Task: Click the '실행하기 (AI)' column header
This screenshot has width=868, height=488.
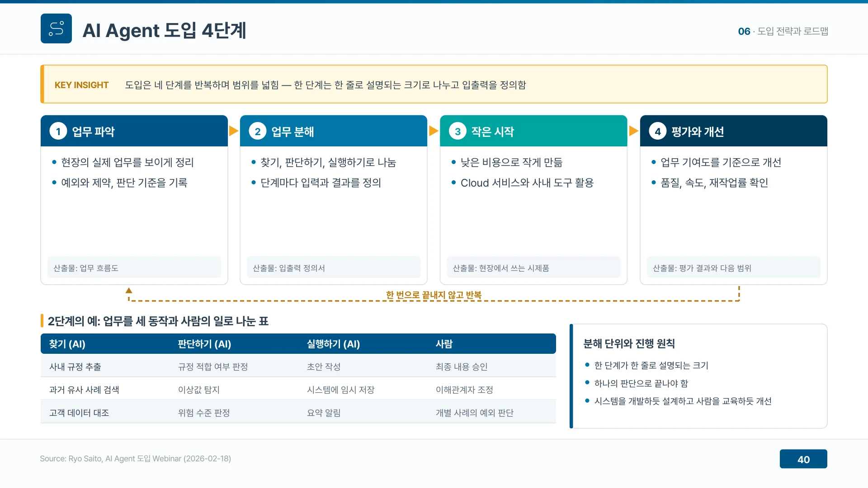Action: point(333,344)
